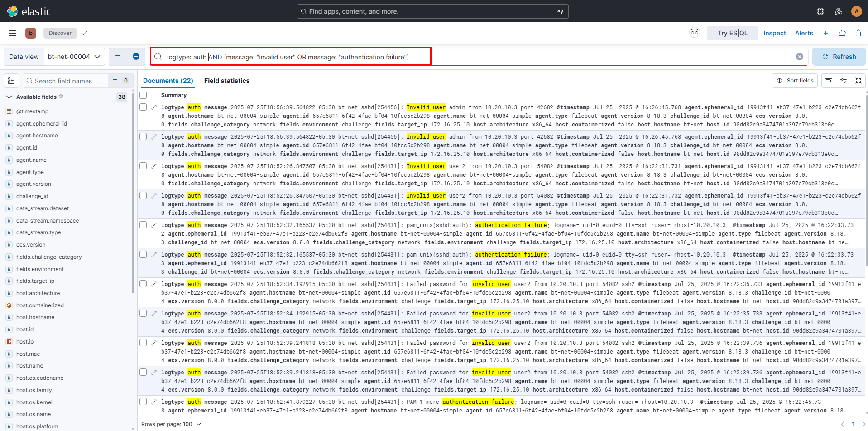Screen dimensions: 868x431
Task: Check the first user2 Invalid user row
Action: 143,166
